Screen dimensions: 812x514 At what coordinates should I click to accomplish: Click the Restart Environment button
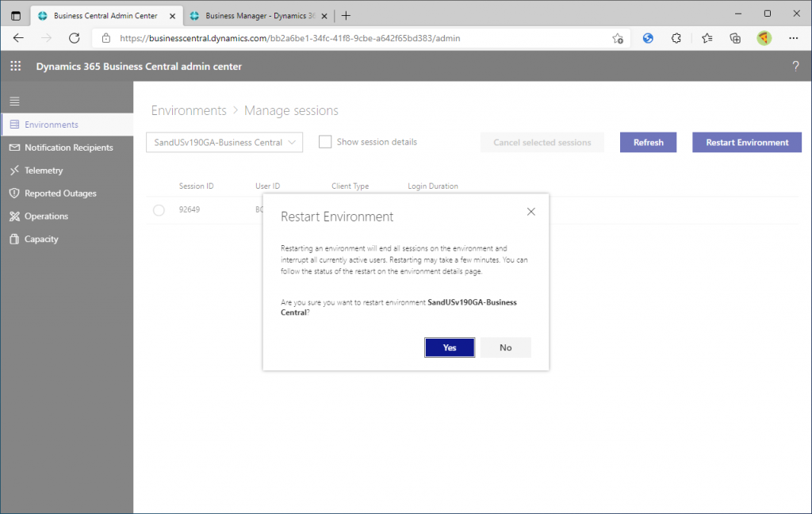pos(747,142)
